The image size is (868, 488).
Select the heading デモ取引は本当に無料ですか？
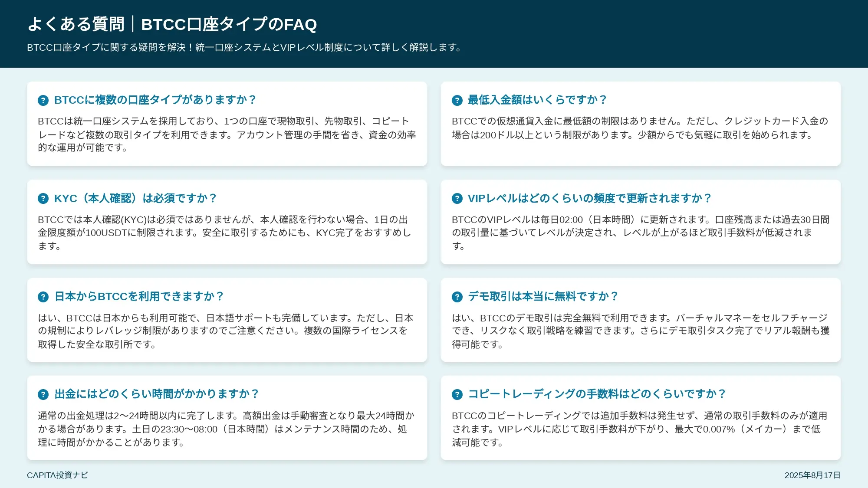click(x=543, y=296)
